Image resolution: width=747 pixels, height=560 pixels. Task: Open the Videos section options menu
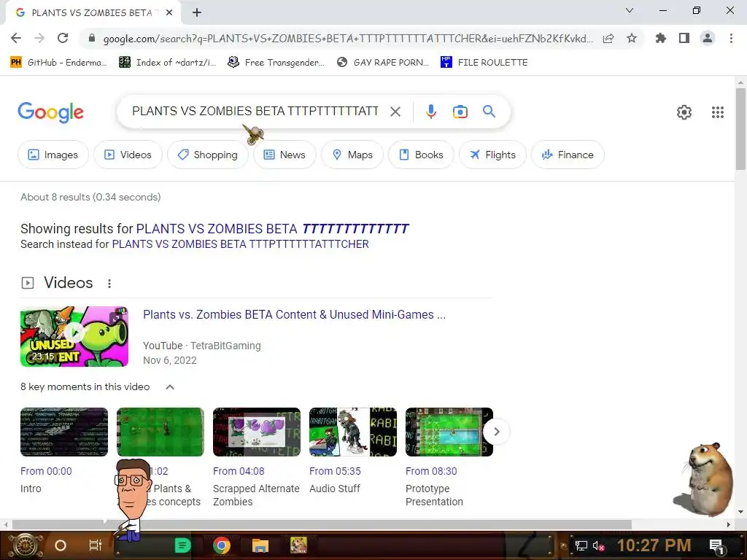pos(109,284)
